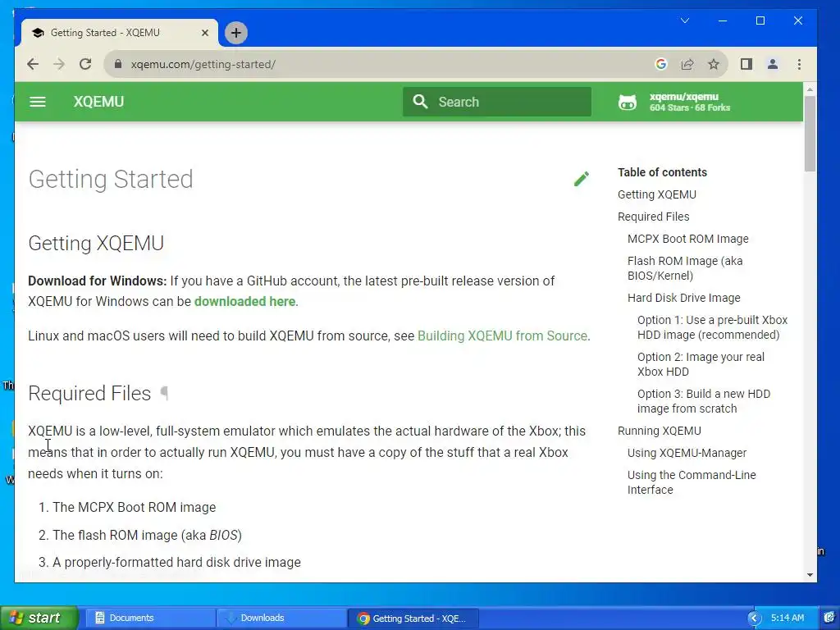Click the Required Files permalink pilcrow
The width and height of the screenshot is (840, 630).
164,393
